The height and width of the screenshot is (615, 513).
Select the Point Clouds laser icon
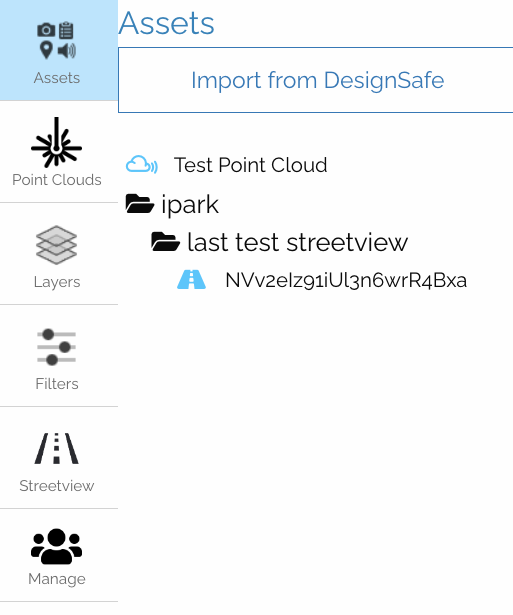(x=56, y=142)
